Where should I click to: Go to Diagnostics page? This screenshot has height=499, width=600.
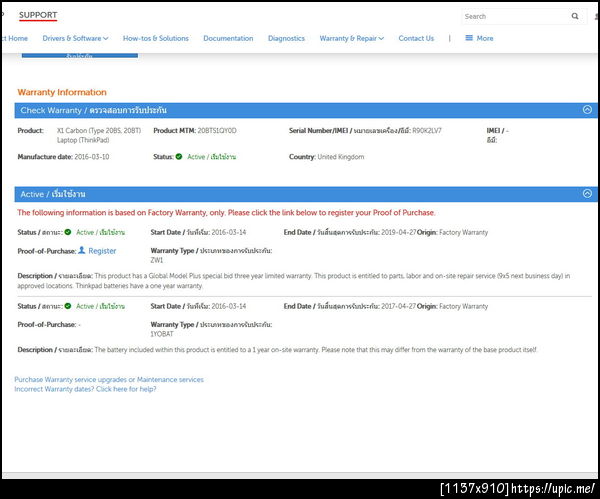pyautogui.click(x=286, y=38)
